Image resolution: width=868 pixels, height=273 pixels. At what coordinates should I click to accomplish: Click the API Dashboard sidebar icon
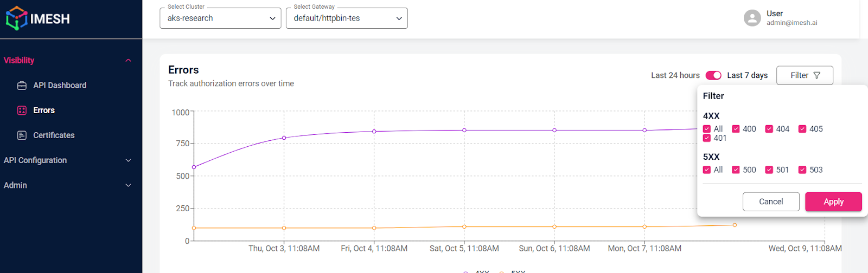pos(22,86)
